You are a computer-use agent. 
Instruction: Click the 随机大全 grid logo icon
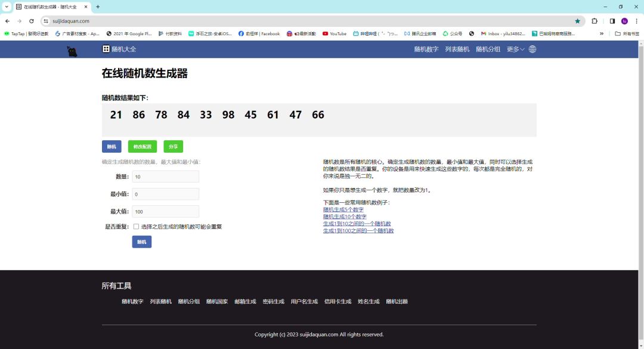pyautogui.click(x=106, y=49)
